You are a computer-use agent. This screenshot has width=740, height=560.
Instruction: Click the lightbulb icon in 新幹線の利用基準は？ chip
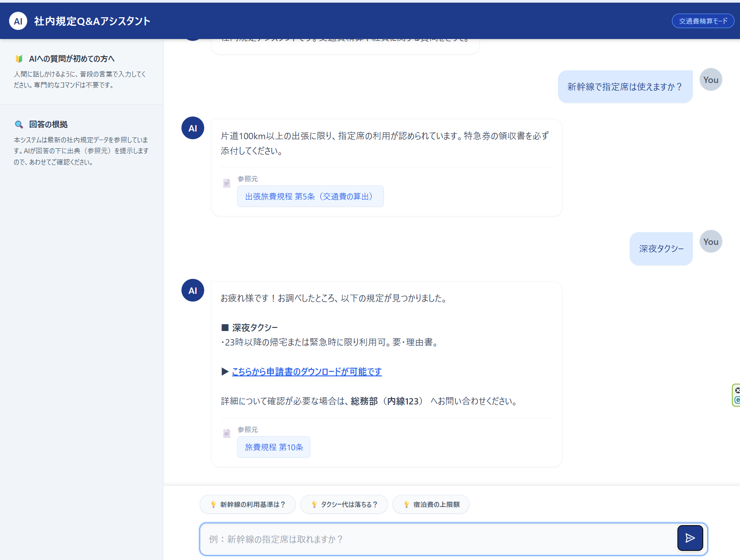[213, 504]
